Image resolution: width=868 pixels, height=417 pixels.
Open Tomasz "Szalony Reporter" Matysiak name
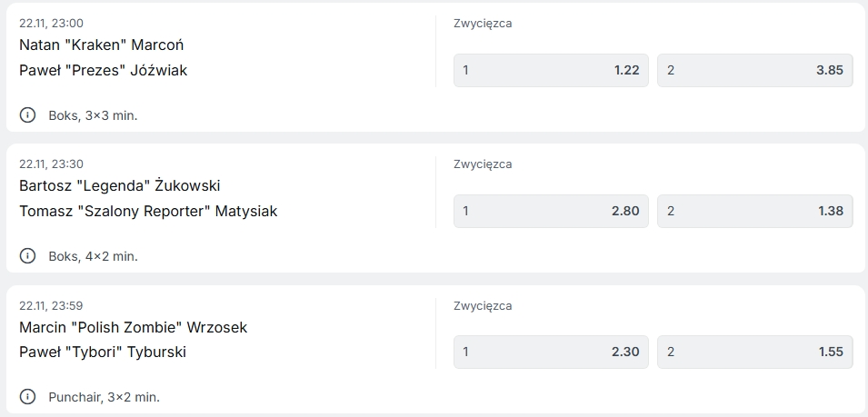pos(148,211)
